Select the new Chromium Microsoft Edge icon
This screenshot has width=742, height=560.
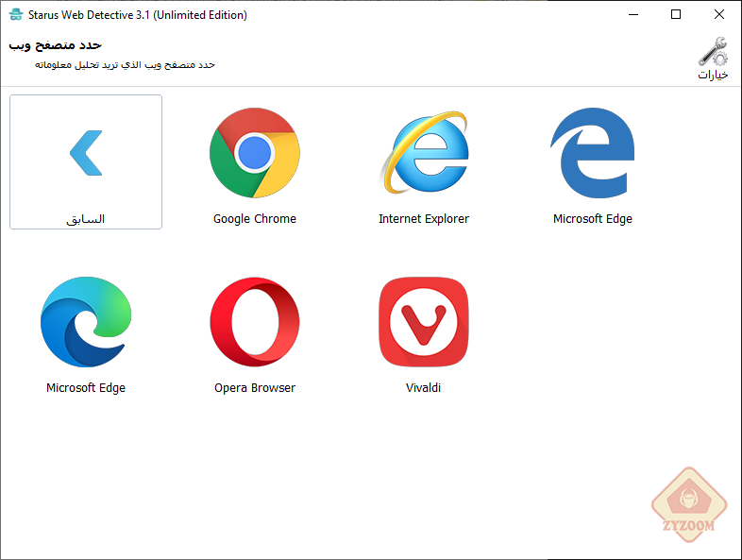click(x=86, y=322)
